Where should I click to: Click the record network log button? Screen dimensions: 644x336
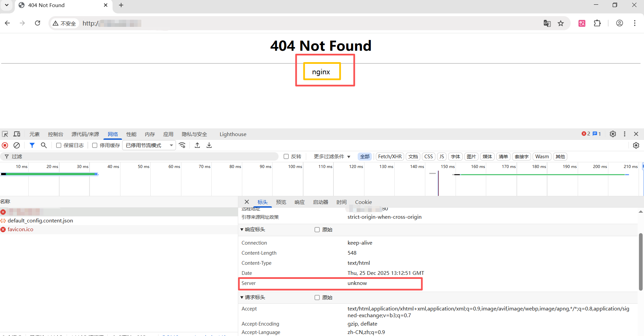[5, 145]
